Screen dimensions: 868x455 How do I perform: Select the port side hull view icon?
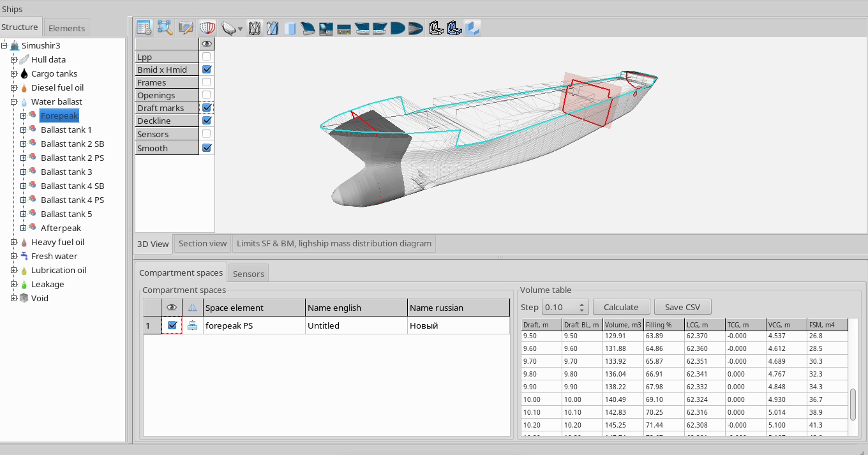click(363, 28)
